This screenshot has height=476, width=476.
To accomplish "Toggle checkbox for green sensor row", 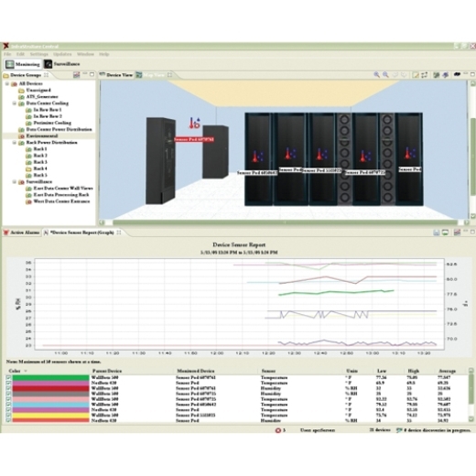I will [x=8, y=377].
